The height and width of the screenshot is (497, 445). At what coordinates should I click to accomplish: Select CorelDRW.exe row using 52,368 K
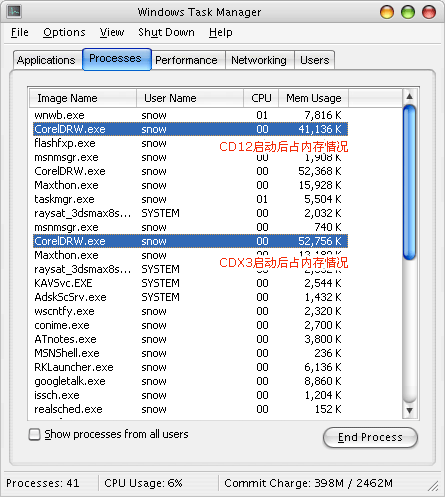[190, 171]
